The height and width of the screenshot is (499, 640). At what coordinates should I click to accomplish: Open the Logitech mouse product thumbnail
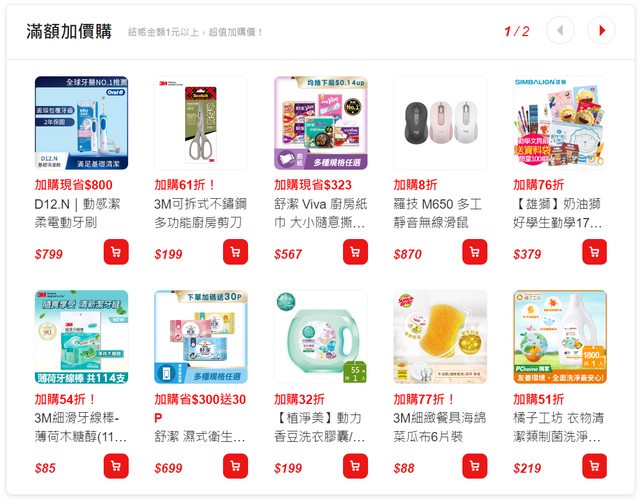[440, 123]
